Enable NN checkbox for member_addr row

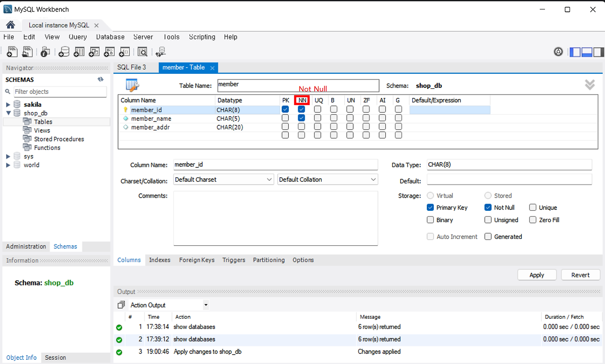point(301,126)
